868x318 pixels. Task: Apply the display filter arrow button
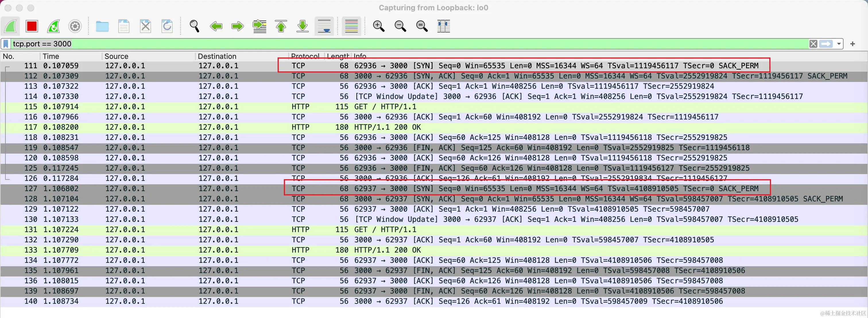pyautogui.click(x=826, y=44)
